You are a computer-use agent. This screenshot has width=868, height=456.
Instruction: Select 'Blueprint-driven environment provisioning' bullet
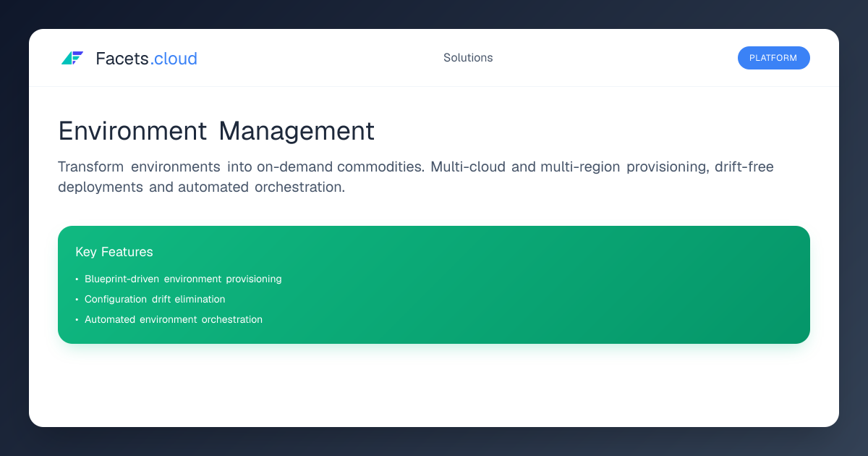183,279
